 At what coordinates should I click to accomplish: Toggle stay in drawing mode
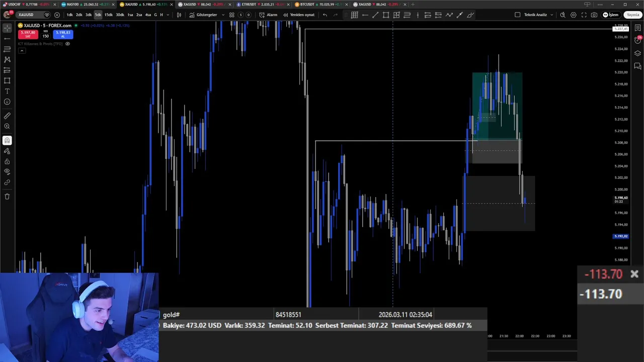pyautogui.click(x=7, y=151)
